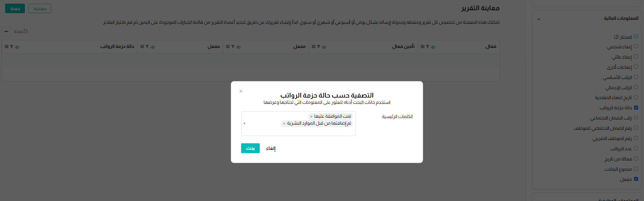This screenshot has width=644, height=201.
Task: Toggle eye icon of مفعل column beside حالة حزمة الرواتب
Action: coord(153,47)
